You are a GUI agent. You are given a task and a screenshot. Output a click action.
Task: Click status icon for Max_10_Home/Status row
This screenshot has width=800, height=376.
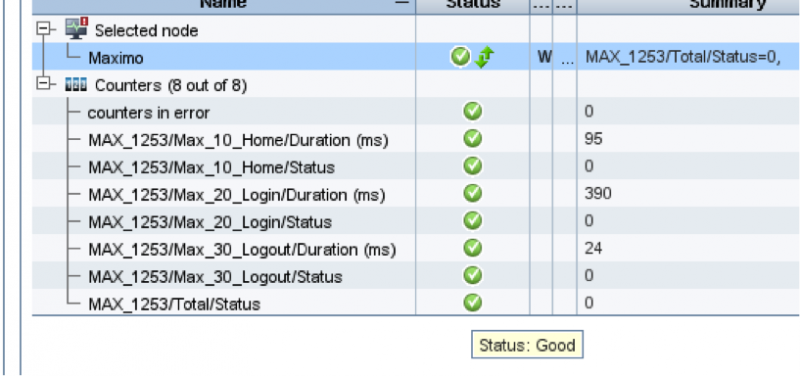pos(472,166)
